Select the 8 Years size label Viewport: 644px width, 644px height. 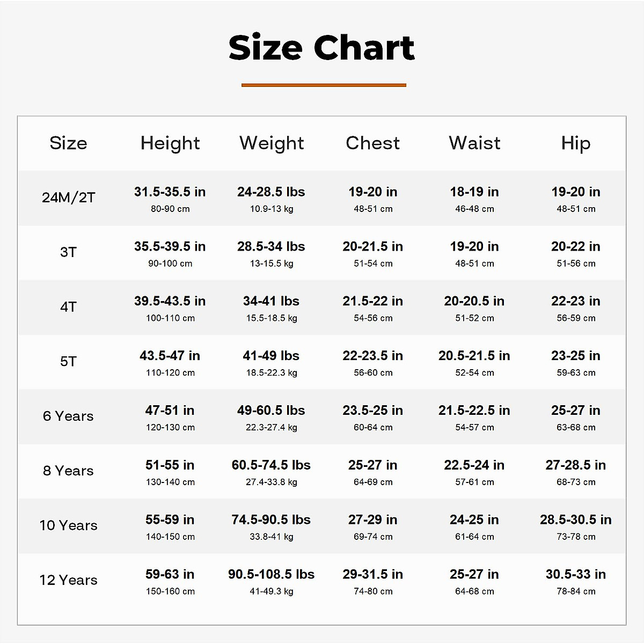pyautogui.click(x=68, y=471)
